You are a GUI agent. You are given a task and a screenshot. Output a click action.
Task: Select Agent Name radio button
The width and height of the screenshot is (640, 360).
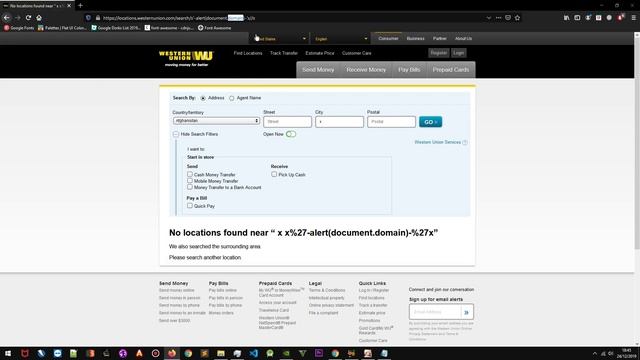pyautogui.click(x=231, y=98)
